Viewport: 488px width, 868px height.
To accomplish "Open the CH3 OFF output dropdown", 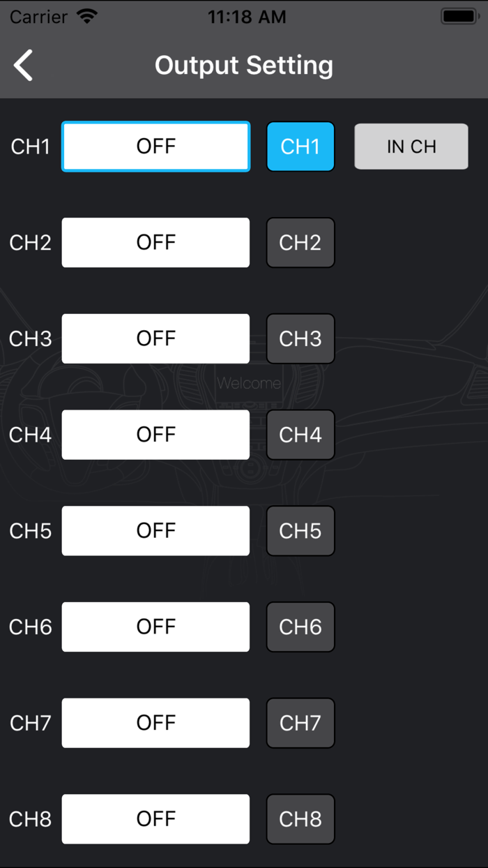I will (155, 339).
